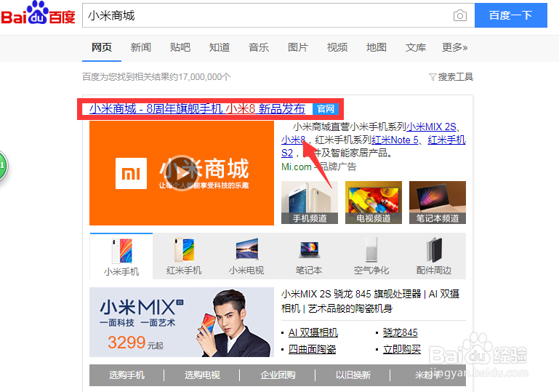Follow the 红米Note 5 link
559x392 pixels.
point(395,140)
